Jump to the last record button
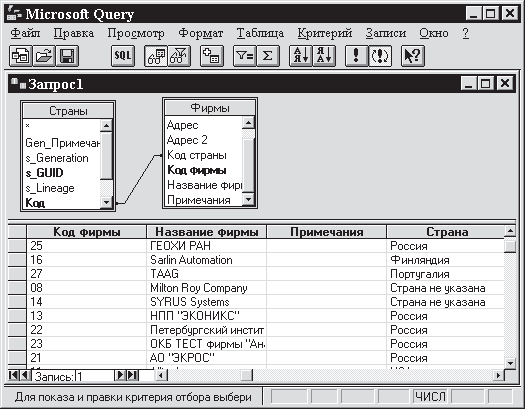 (x=132, y=375)
